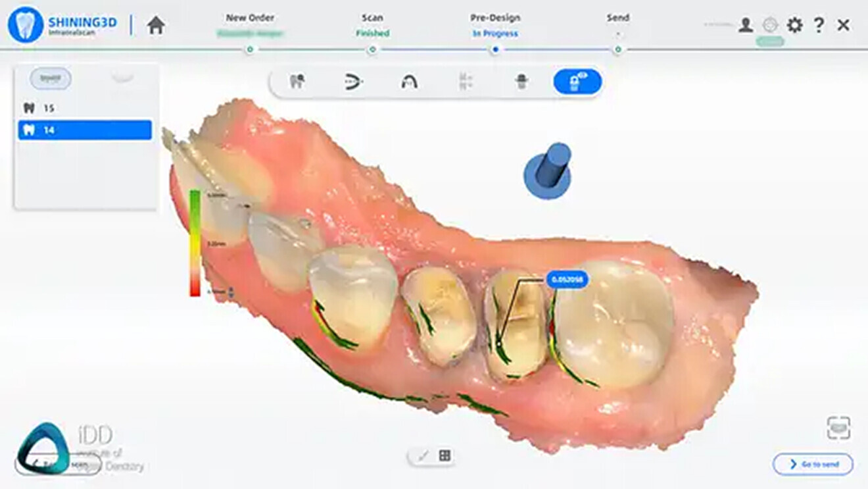The width and height of the screenshot is (868, 489).
Task: Click the highlighted margin lock tool
Action: pyautogui.click(x=577, y=82)
